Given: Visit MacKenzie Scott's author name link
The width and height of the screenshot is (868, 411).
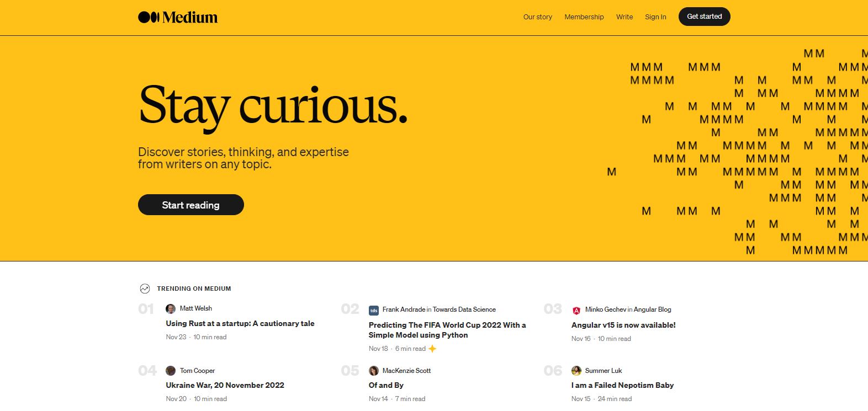Looking at the screenshot, I should [407, 371].
